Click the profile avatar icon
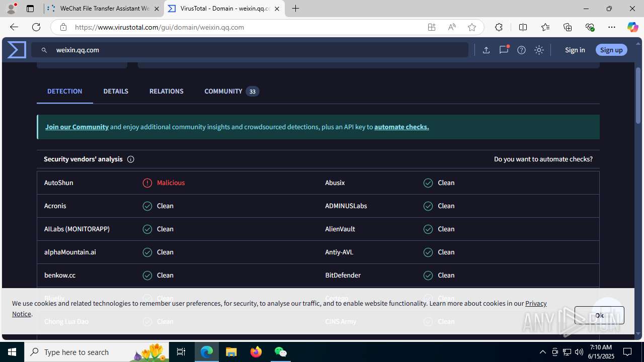The image size is (644, 362). pos(11,9)
